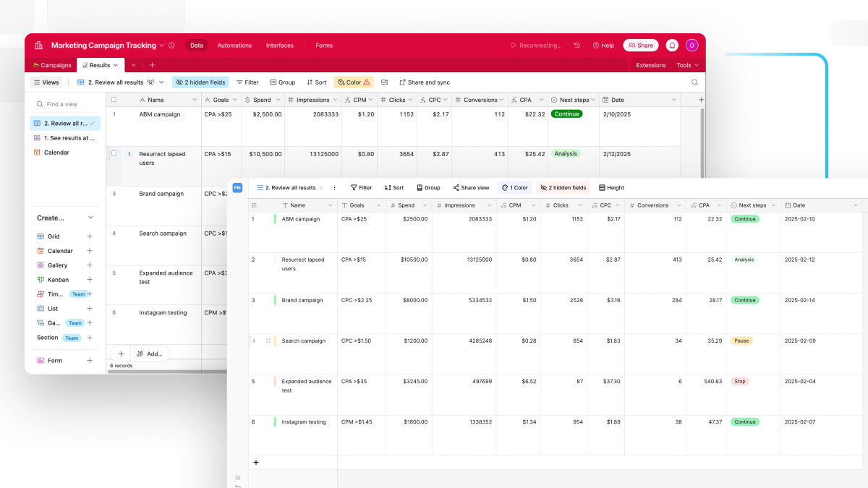This screenshot has height=488, width=868.
Task: Open 1 Color setting in front window
Action: (x=514, y=188)
